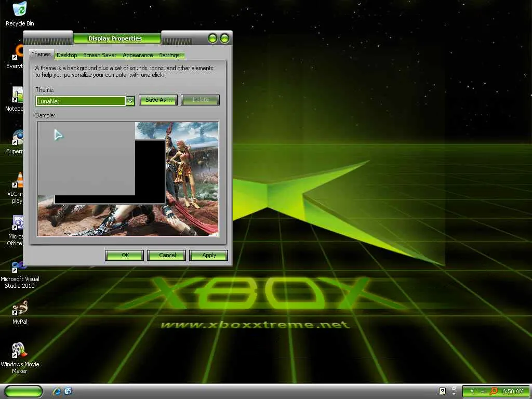The width and height of the screenshot is (532, 399).
Task: Switch to the Themes tab
Action: coord(41,54)
